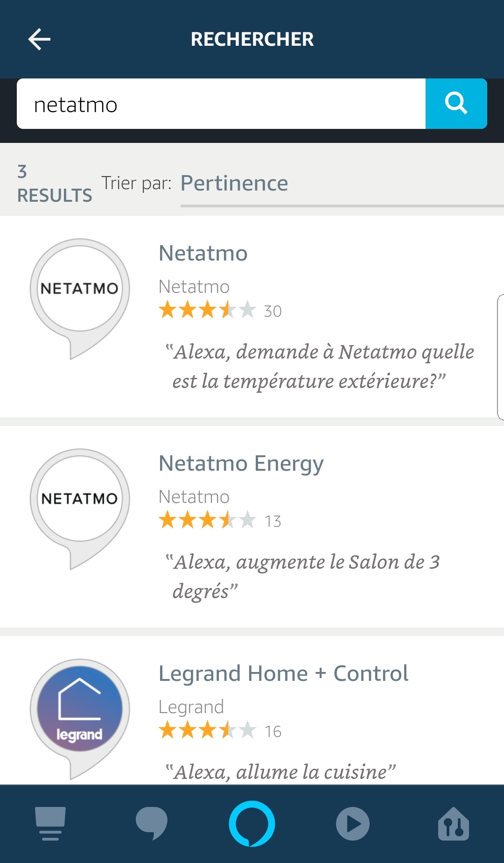Click the Netatmo skill star rating
504x863 pixels.
tap(208, 310)
